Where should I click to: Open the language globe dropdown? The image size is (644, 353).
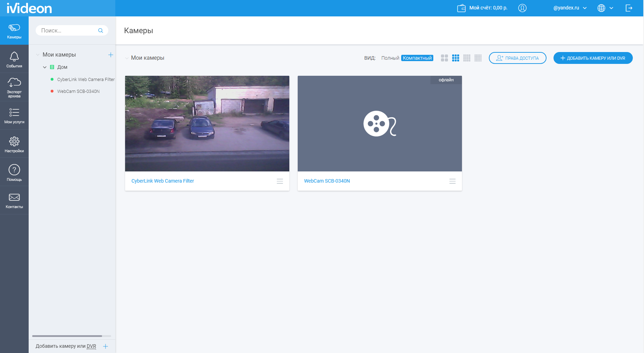click(605, 8)
